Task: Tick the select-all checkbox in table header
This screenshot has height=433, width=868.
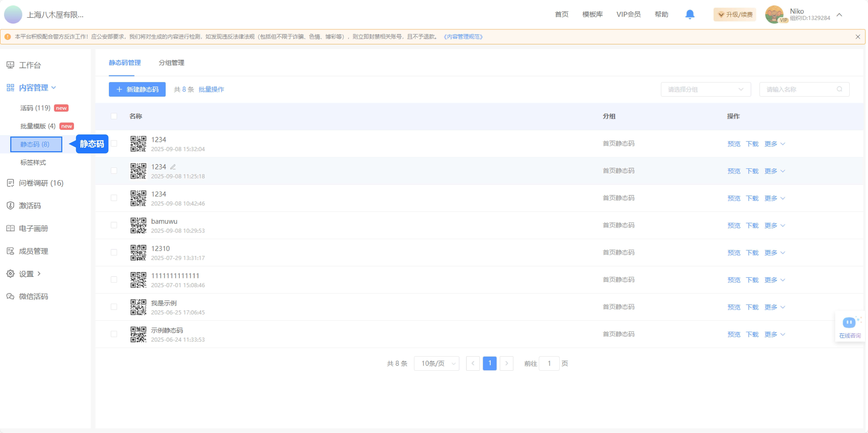Action: pos(114,116)
